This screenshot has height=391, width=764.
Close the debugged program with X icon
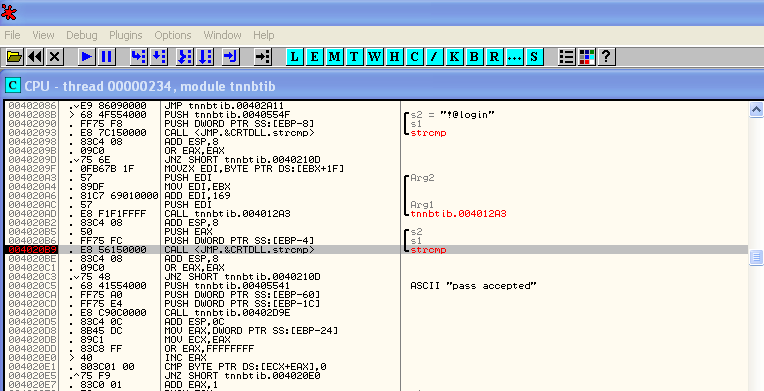pyautogui.click(x=55, y=57)
